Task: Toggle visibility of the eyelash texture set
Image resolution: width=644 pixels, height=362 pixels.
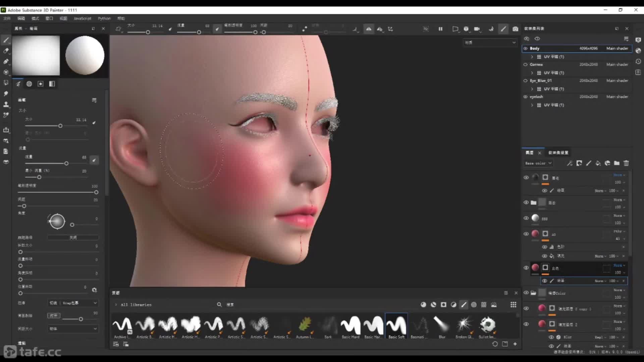Action: coord(526,97)
